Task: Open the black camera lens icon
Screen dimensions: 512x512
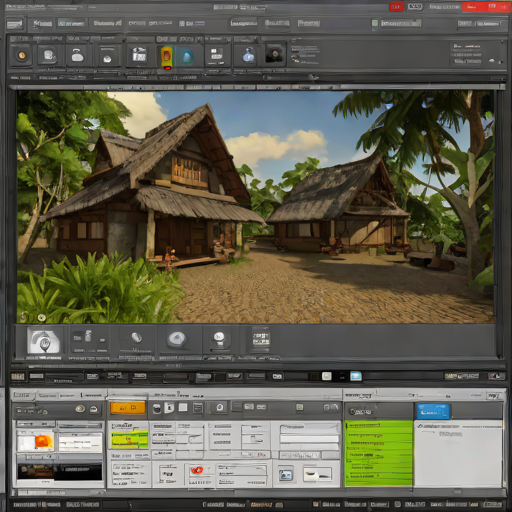Action: (x=275, y=54)
